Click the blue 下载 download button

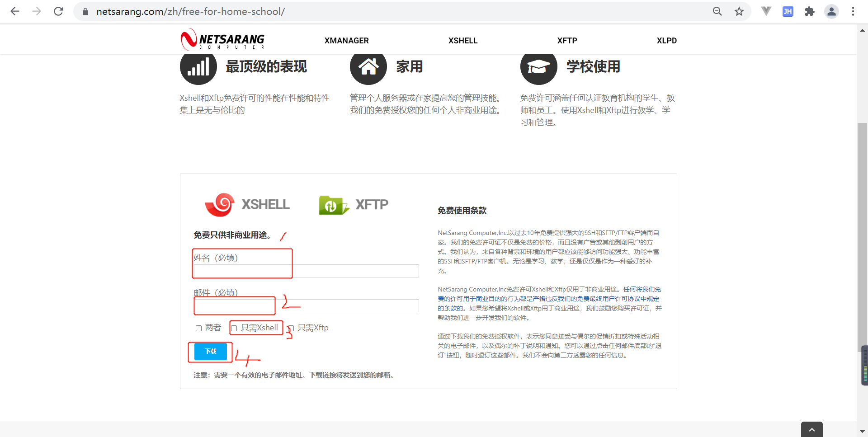click(x=211, y=352)
